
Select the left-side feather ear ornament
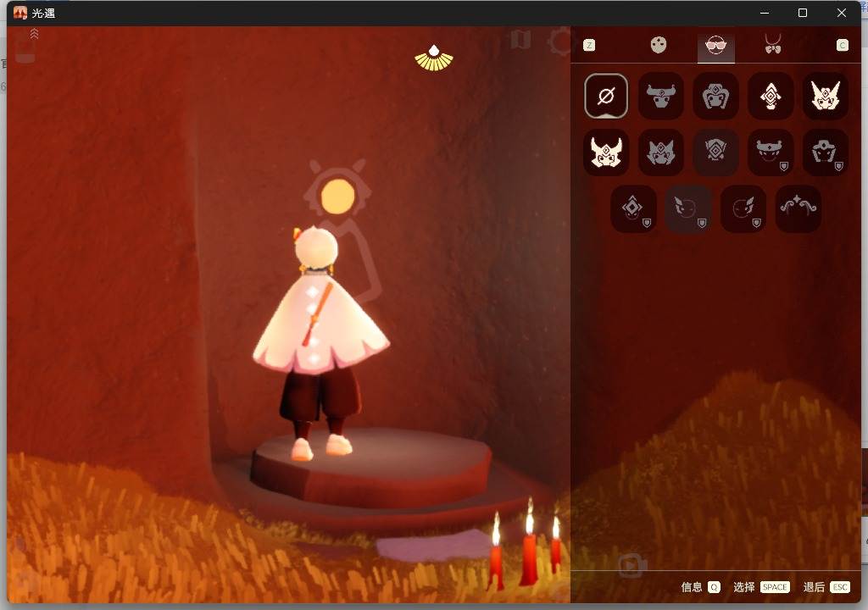click(x=688, y=208)
